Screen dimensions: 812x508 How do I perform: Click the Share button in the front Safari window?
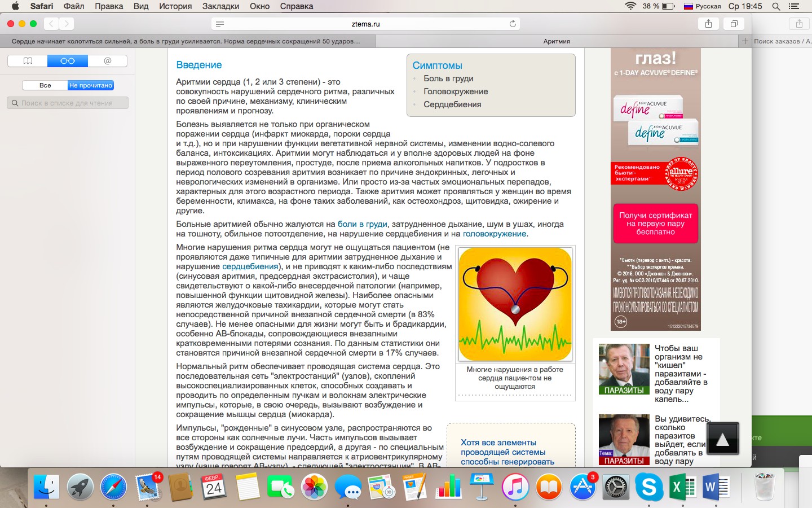point(708,24)
